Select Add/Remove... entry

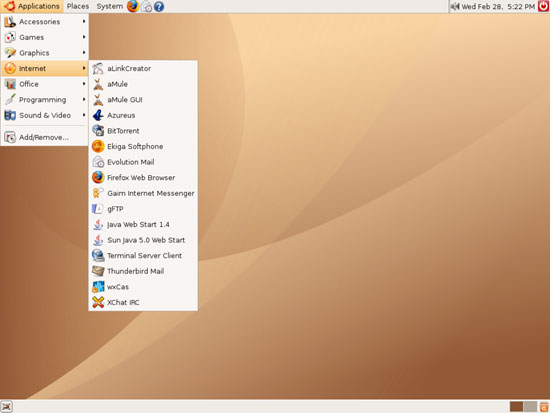[45, 137]
